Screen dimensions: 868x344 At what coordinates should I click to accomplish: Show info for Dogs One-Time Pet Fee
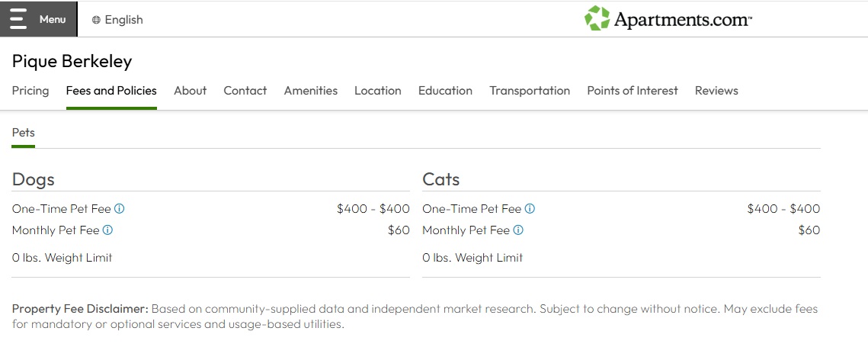[120, 208]
